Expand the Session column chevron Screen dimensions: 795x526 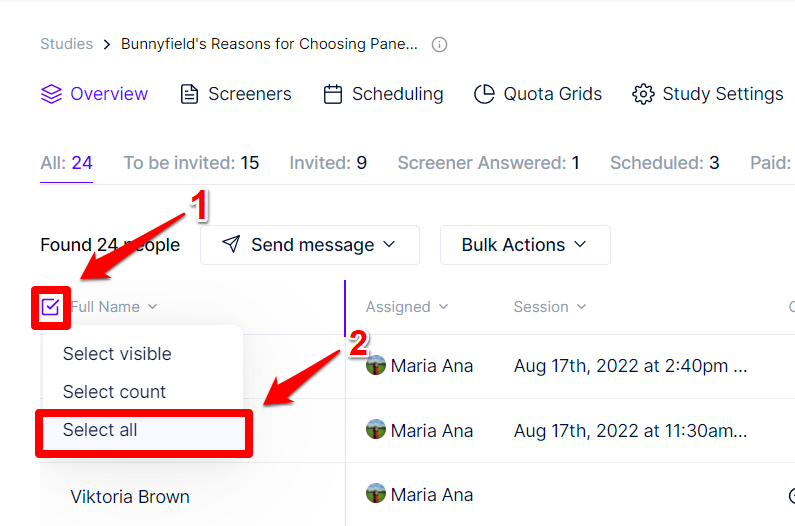click(x=582, y=306)
